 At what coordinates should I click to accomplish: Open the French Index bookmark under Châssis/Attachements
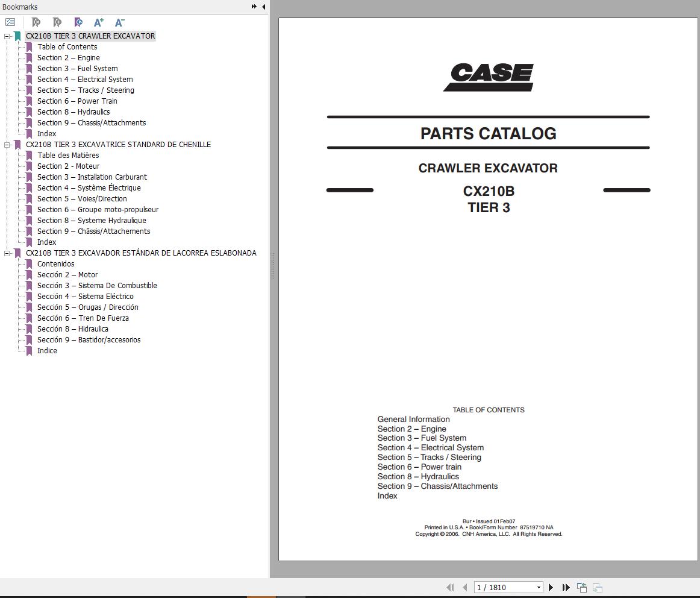point(46,242)
